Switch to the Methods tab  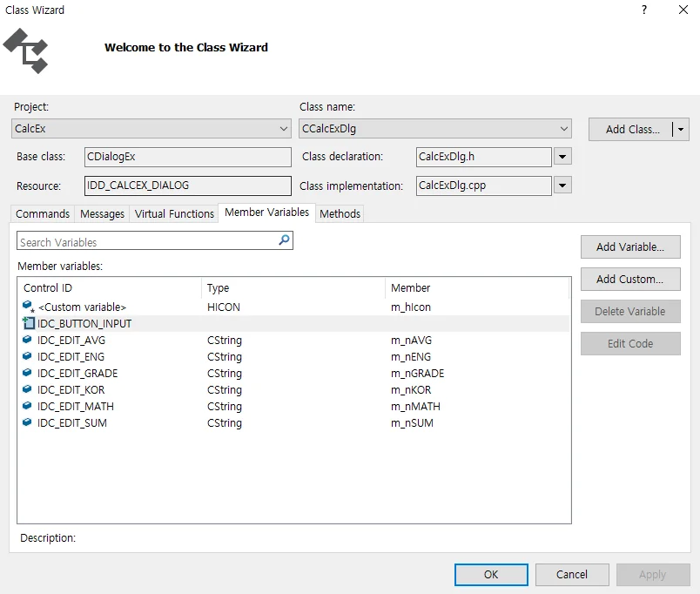(x=340, y=214)
